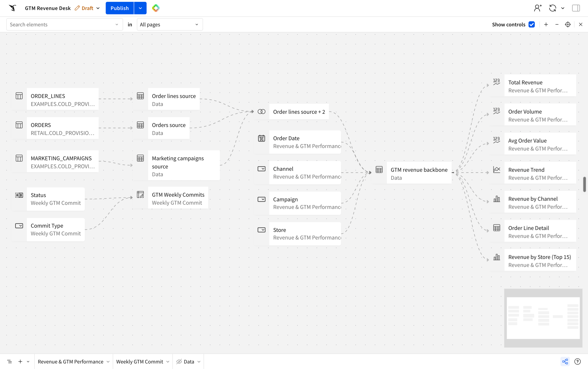Toggle the right side panel icon
Image resolution: width=588 pixels, height=369 pixels.
576,8
